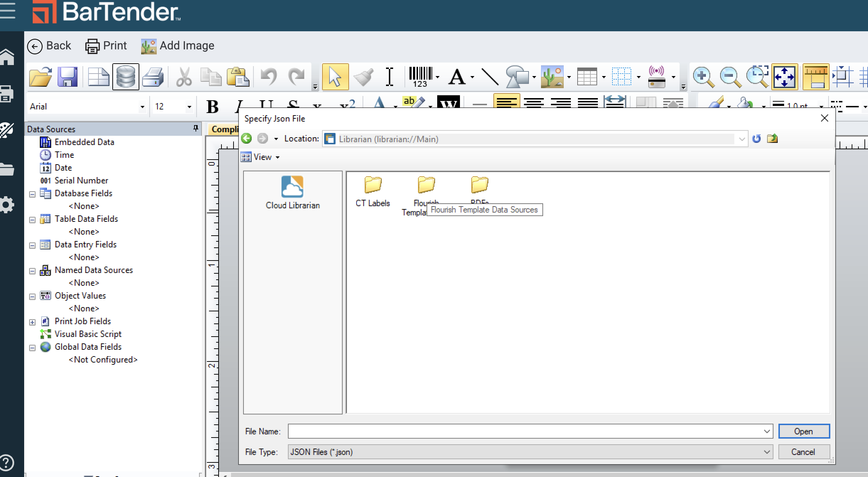Open the File Type dropdown

[x=766, y=452]
